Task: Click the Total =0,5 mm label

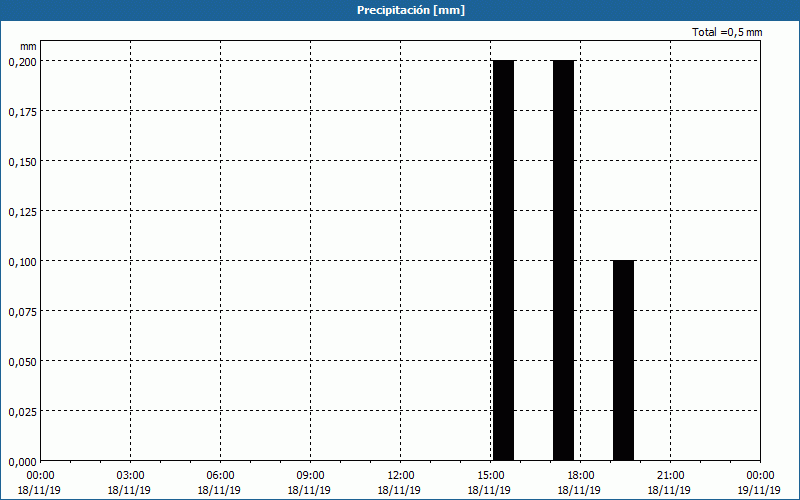Action: 727,32
